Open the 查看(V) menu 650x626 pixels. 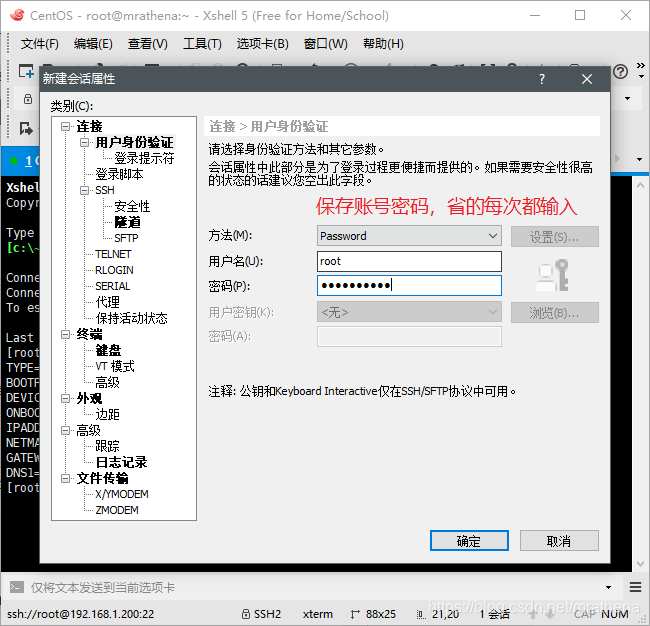pyautogui.click(x=148, y=44)
